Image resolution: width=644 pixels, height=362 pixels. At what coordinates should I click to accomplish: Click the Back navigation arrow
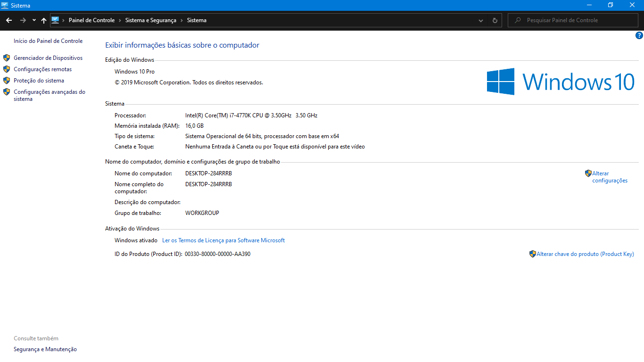tap(8, 20)
